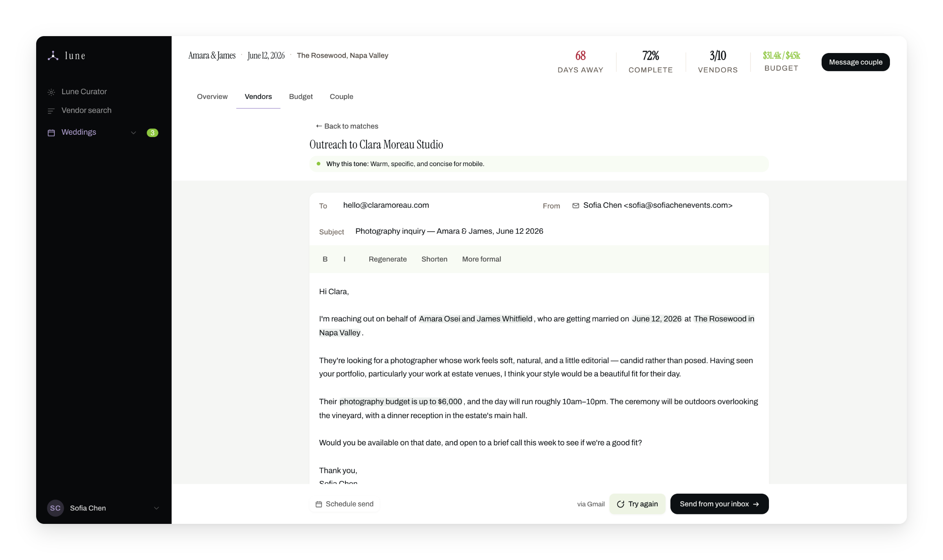This screenshot has height=560, width=943.
Task: Click the To field hello@claramoreau.com
Action: pyautogui.click(x=386, y=205)
